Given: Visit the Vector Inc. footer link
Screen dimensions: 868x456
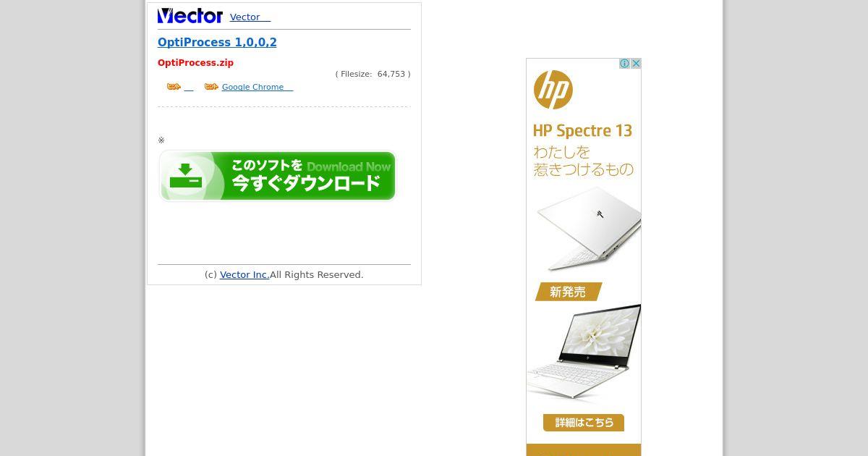Looking at the screenshot, I should 244,275.
